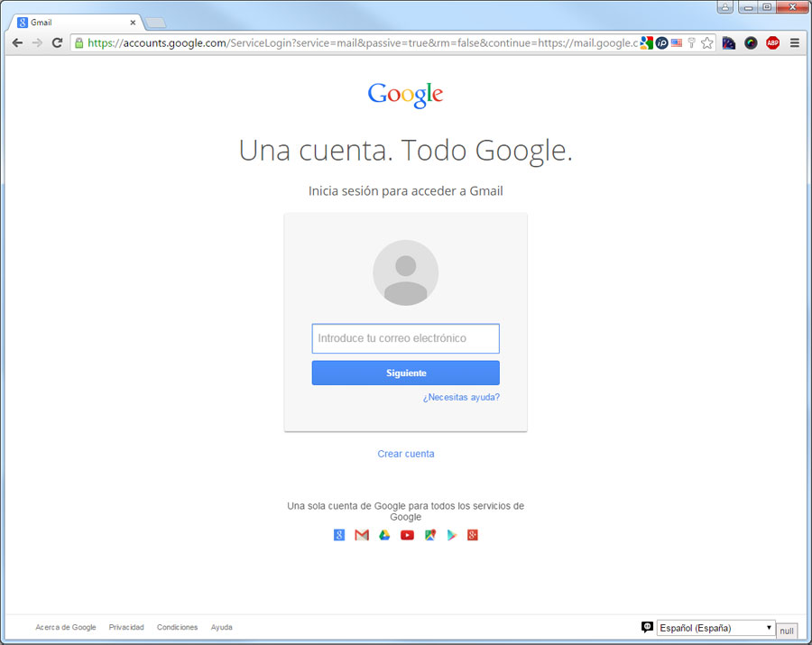Click the blue Google search service icon
The height and width of the screenshot is (645, 812).
point(339,535)
